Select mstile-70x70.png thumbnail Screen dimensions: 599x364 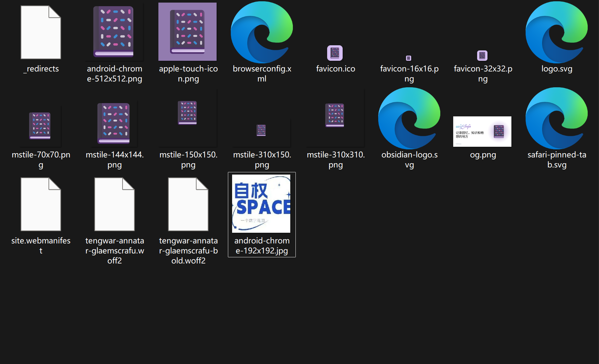pos(40,126)
